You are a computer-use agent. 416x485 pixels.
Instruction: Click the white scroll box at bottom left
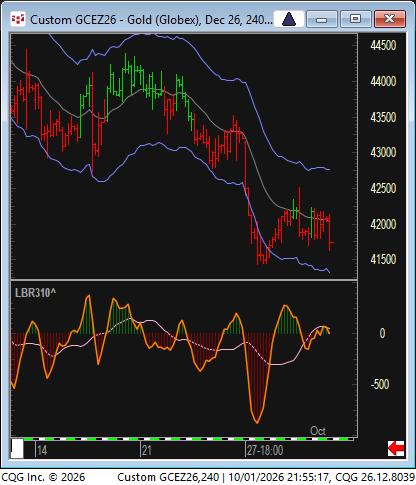pyautogui.click(x=17, y=449)
